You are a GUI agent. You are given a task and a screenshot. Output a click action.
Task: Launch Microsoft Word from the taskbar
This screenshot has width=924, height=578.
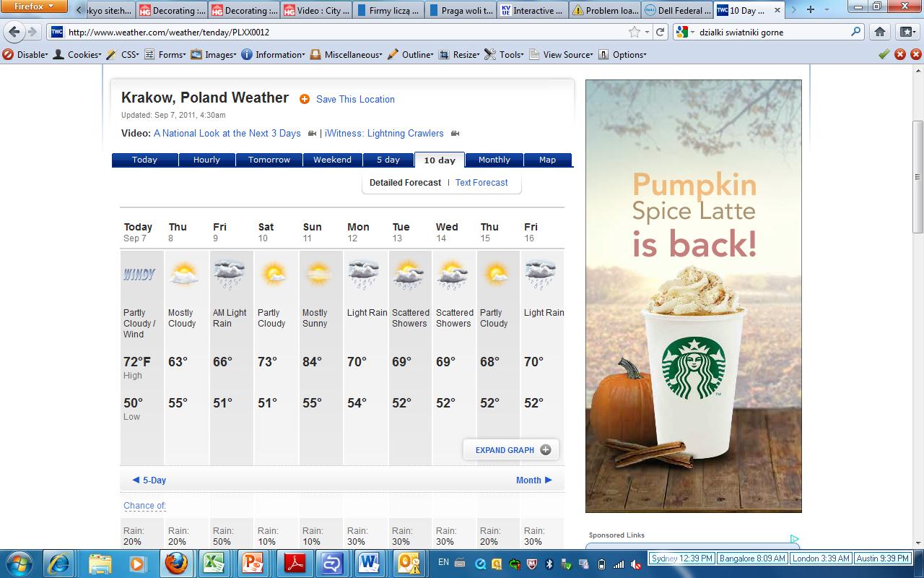pyautogui.click(x=369, y=561)
